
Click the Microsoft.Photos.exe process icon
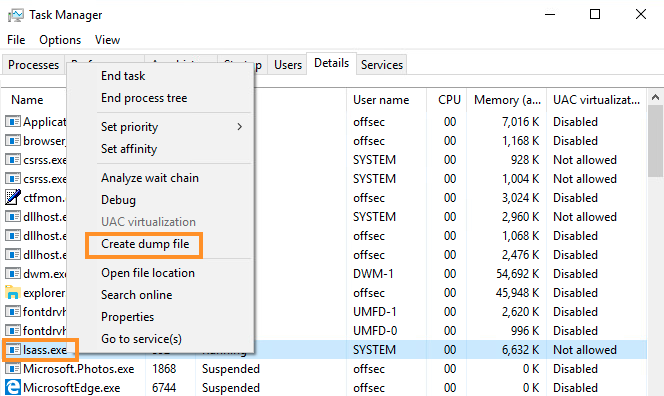click(13, 368)
